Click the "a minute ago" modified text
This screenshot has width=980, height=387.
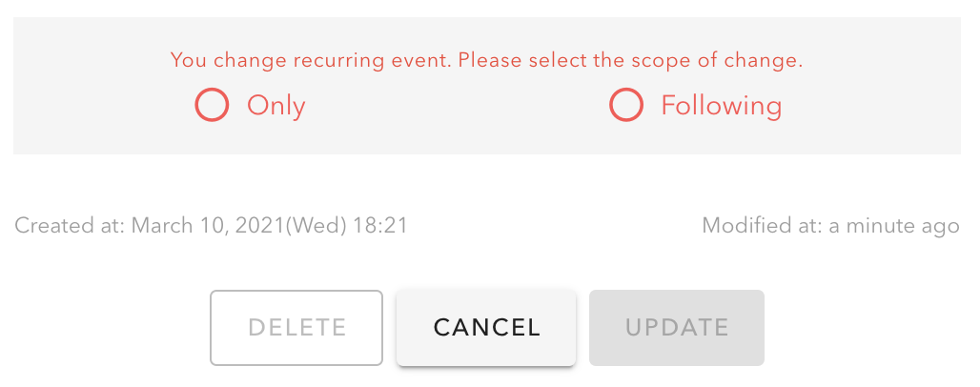pyautogui.click(x=894, y=226)
